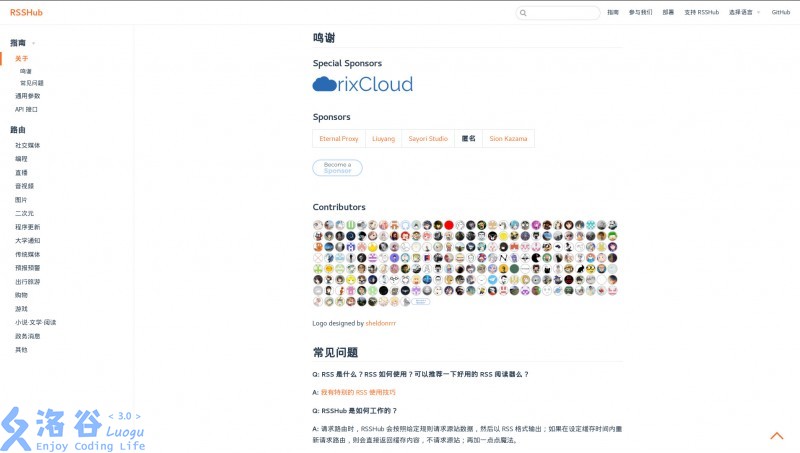Screen dimensions: 800x453
Task: Click the solid red contributor avatar
Action: pyautogui.click(x=449, y=225)
